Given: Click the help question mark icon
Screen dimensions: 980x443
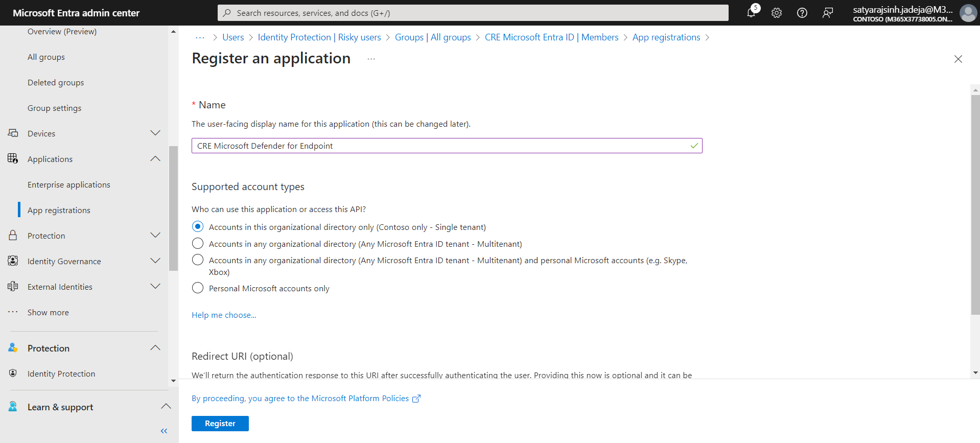Looking at the screenshot, I should 802,13.
